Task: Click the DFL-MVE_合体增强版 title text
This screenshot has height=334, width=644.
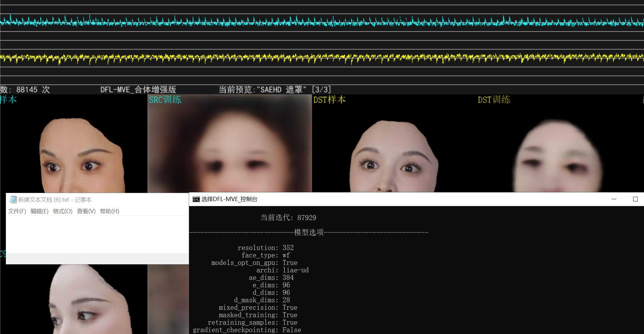Action: (138, 90)
